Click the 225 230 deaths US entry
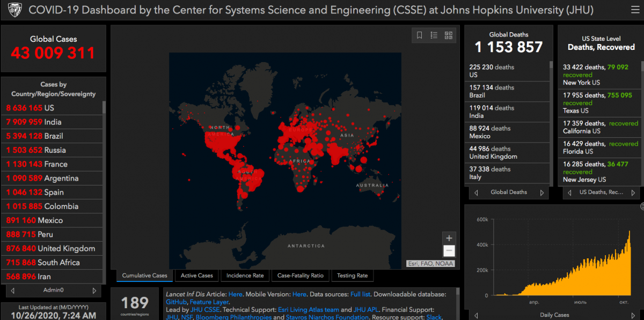The image size is (644, 320). tap(507, 71)
